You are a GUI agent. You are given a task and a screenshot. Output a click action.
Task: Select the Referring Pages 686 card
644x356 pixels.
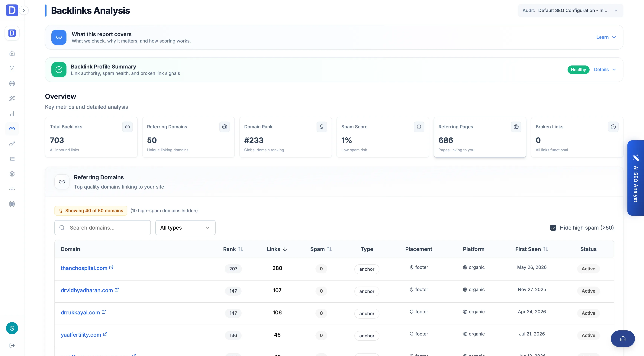(480, 137)
